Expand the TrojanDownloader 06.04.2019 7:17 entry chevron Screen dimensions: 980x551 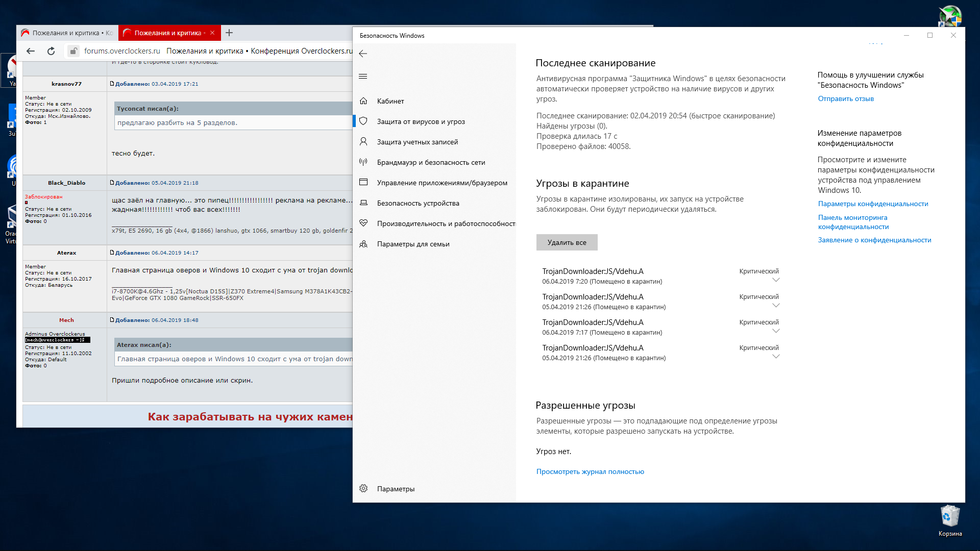[776, 331]
